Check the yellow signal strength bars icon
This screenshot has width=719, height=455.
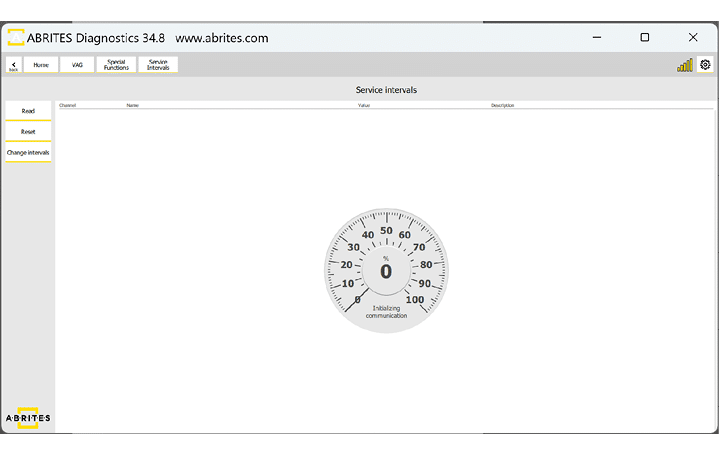click(685, 65)
